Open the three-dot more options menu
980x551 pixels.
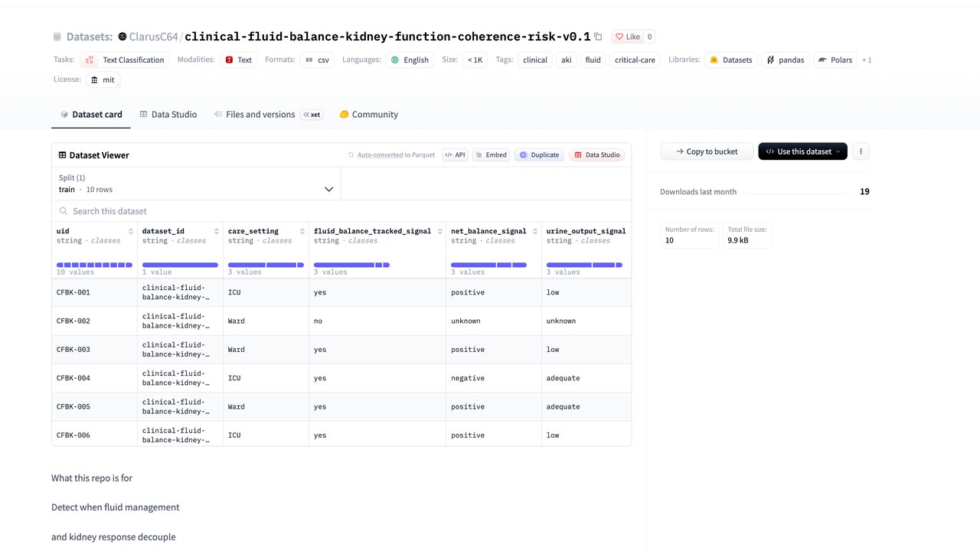[861, 152]
